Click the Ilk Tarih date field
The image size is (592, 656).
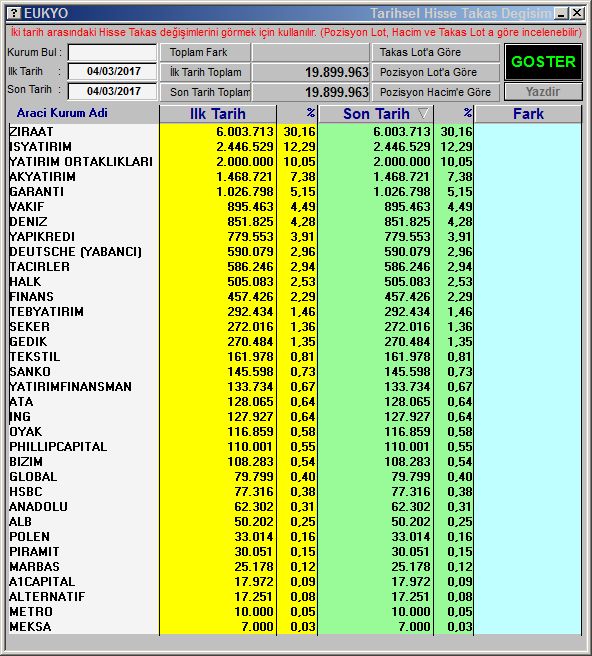[113, 72]
